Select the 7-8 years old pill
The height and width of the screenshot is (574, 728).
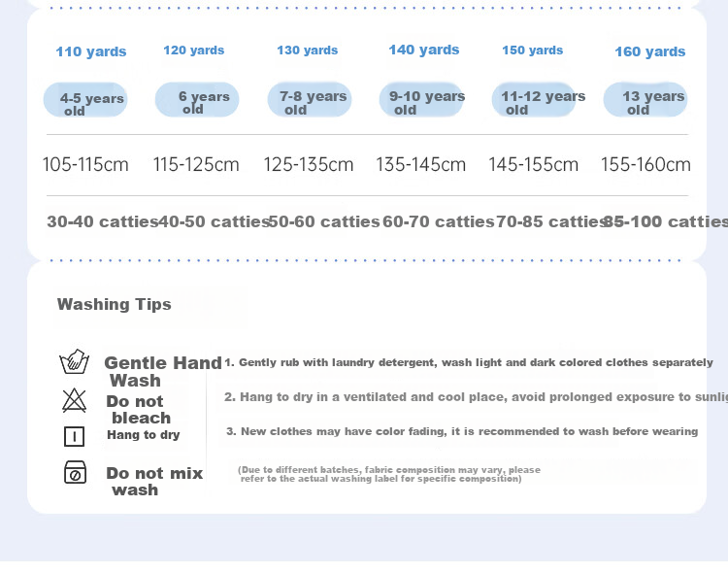(310, 99)
